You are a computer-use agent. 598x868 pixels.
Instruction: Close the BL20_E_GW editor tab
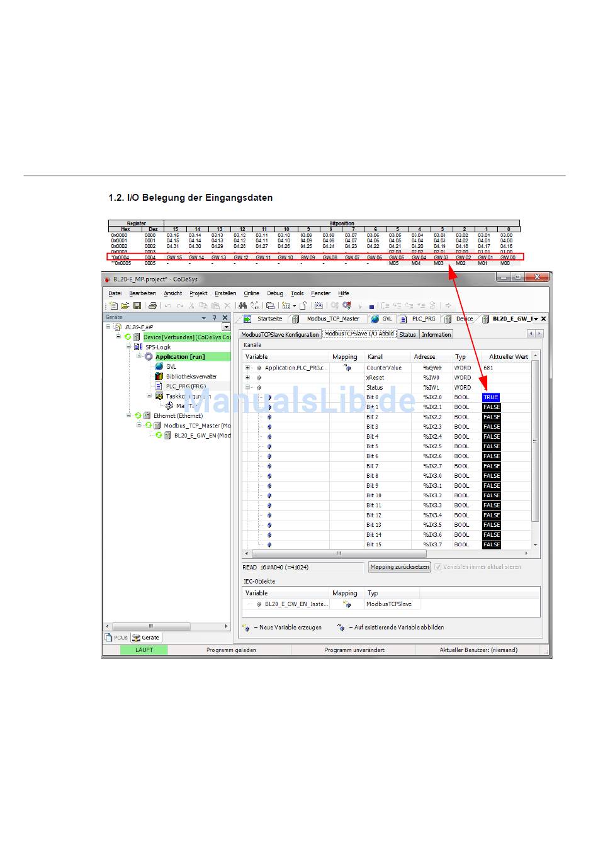coord(543,318)
